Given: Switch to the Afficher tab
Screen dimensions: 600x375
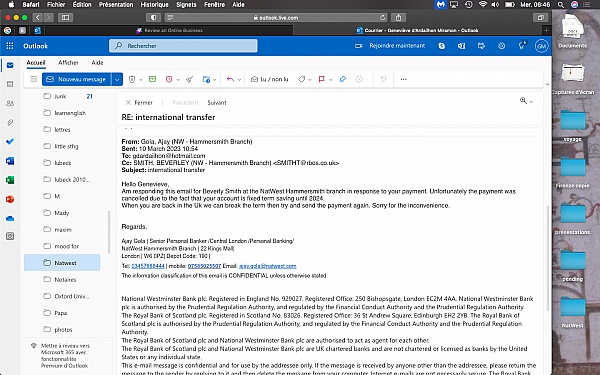Looking at the screenshot, I should coord(68,62).
